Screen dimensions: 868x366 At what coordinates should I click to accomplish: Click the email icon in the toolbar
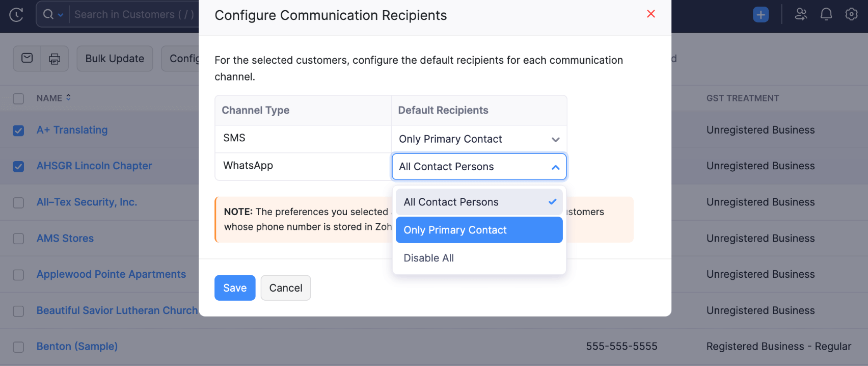[x=26, y=58]
